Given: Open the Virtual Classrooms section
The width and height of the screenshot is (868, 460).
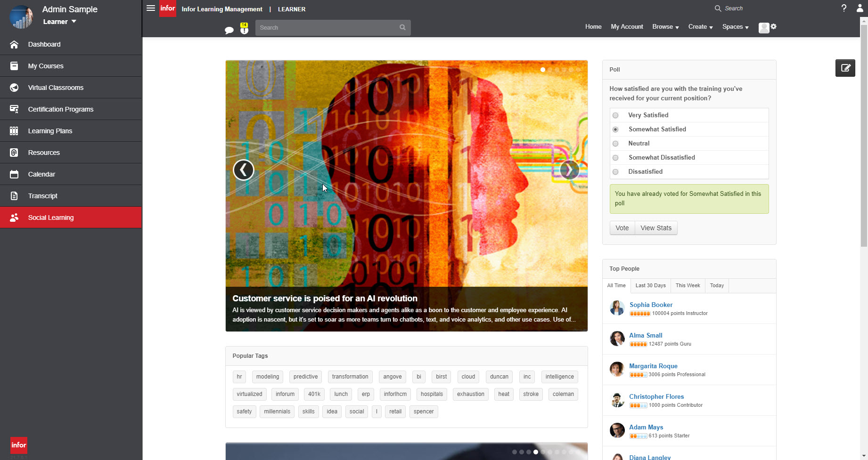Looking at the screenshot, I should point(56,88).
